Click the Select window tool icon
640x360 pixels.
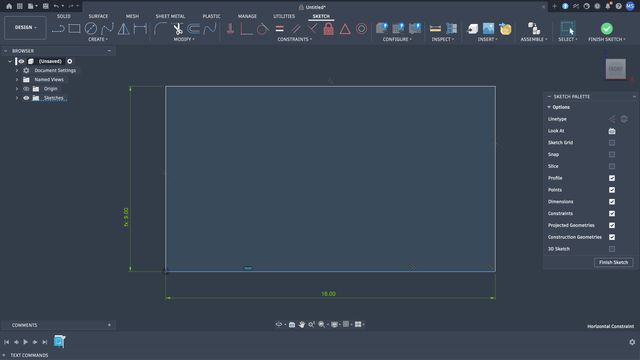point(567,29)
